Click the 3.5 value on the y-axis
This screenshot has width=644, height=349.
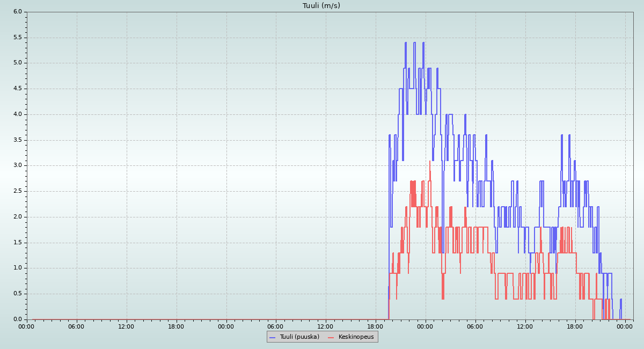point(18,140)
